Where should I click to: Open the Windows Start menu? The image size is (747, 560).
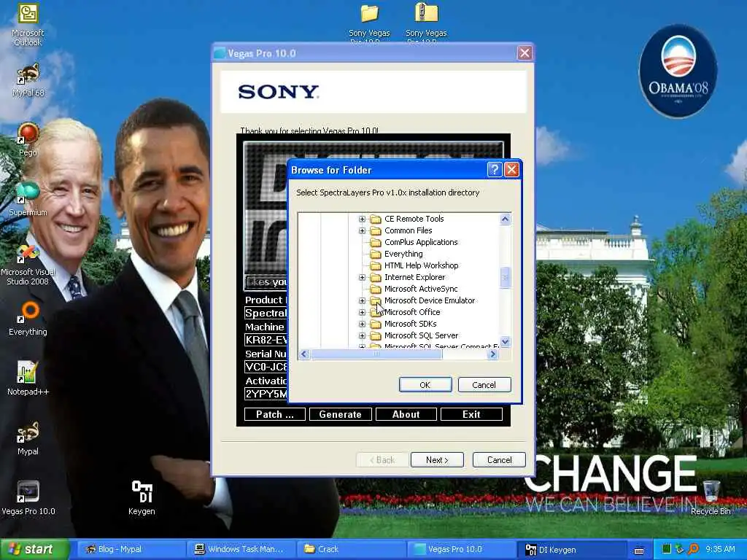[34, 550]
